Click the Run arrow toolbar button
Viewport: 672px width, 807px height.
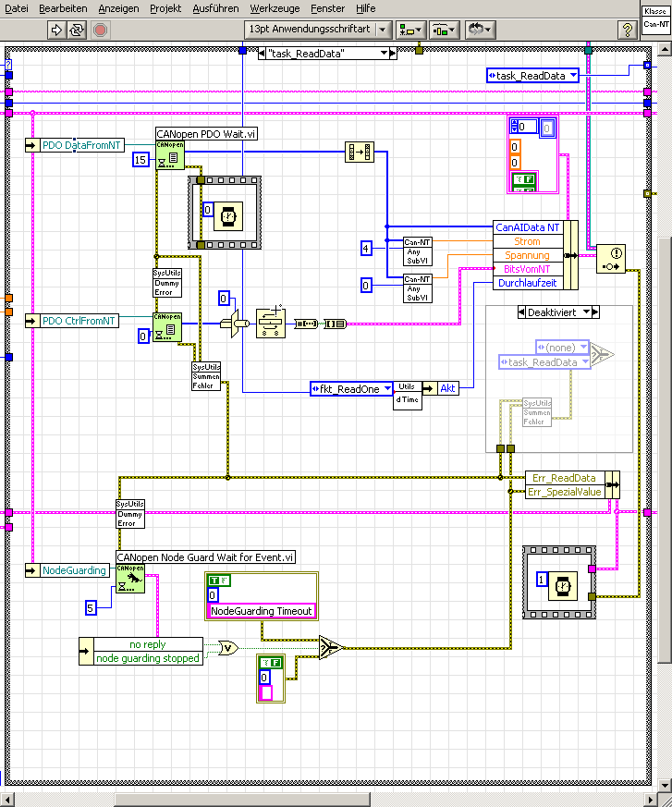click(x=56, y=30)
